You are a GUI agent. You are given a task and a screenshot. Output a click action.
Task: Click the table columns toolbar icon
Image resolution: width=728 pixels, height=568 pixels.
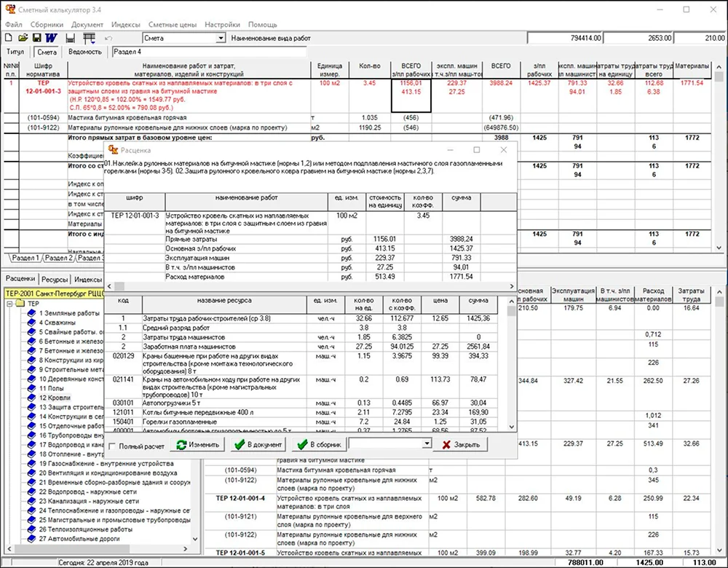coord(89,38)
